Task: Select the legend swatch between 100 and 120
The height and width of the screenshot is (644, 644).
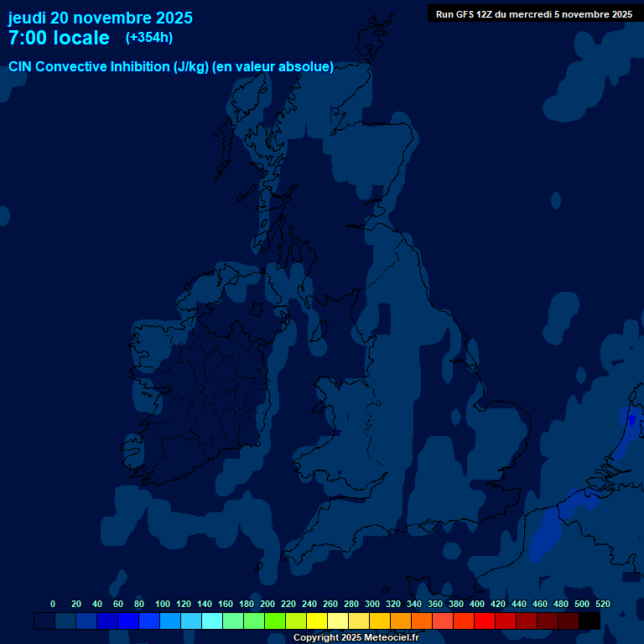Action: 170,621
